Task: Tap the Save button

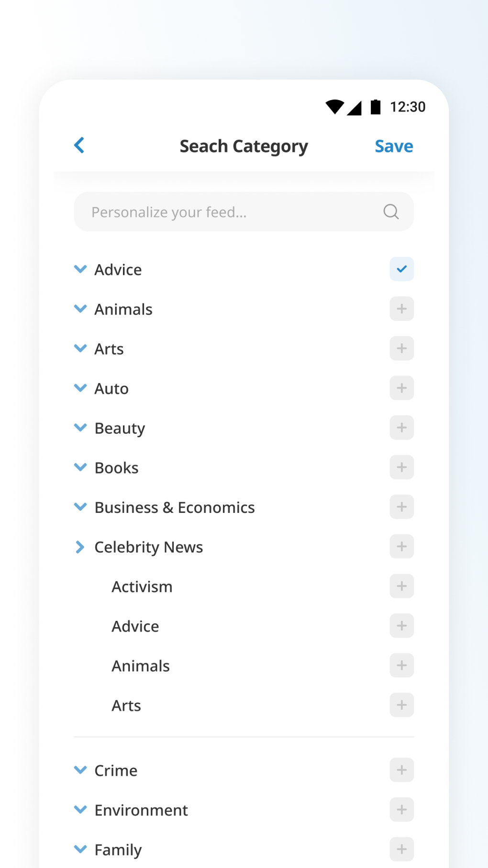Action: [394, 146]
